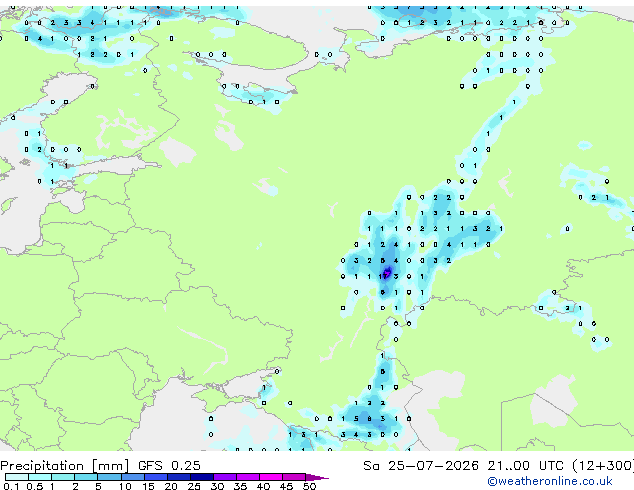Click the 5–10 mm legend color box
Image resolution: width=634 pixels, height=490 pixels.
tap(109, 477)
